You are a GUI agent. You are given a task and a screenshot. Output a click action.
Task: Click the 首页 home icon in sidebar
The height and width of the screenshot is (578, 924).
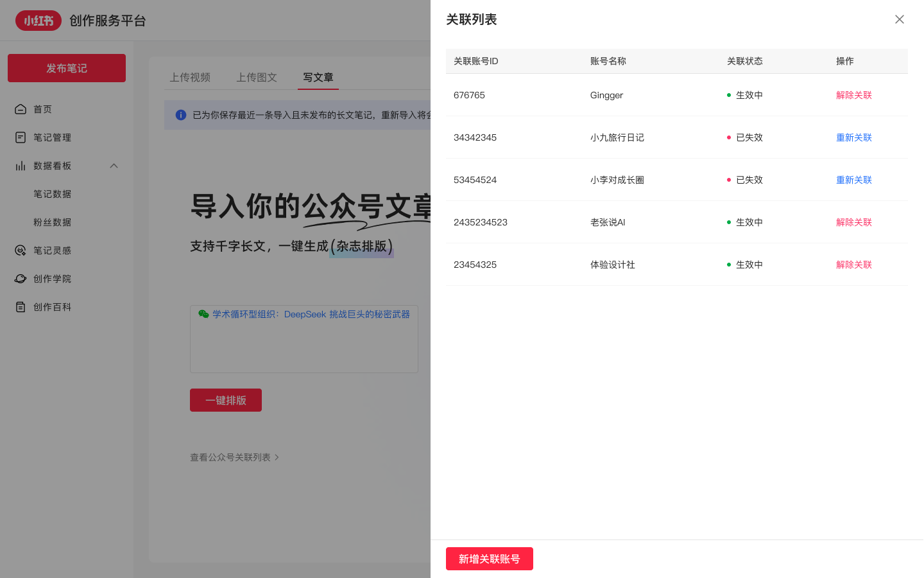click(21, 109)
